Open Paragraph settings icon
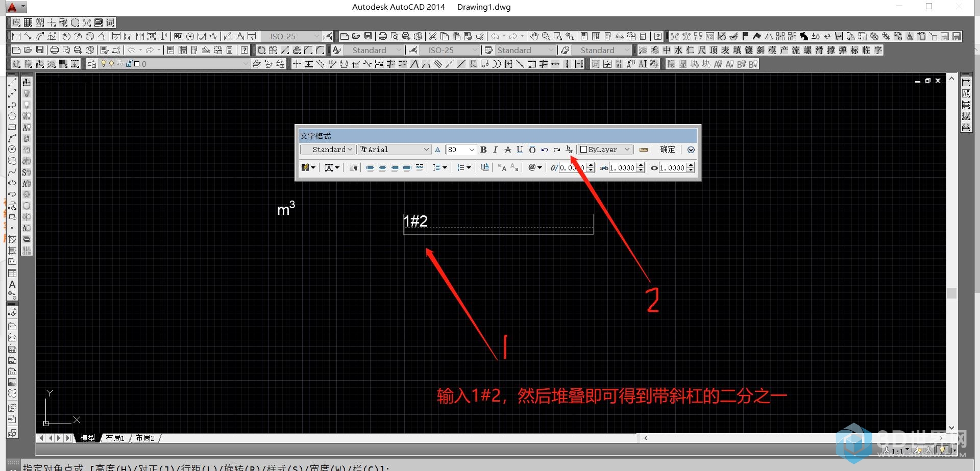This screenshot has height=471, width=980. coord(353,167)
